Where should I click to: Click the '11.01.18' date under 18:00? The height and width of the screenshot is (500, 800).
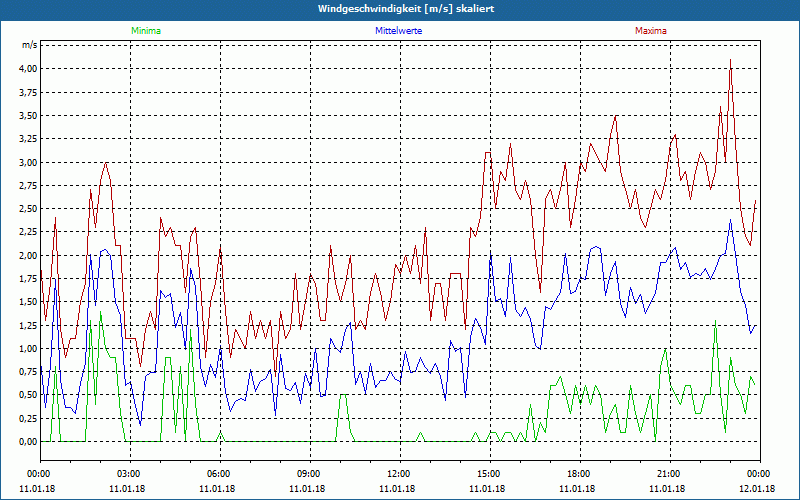click(577, 488)
